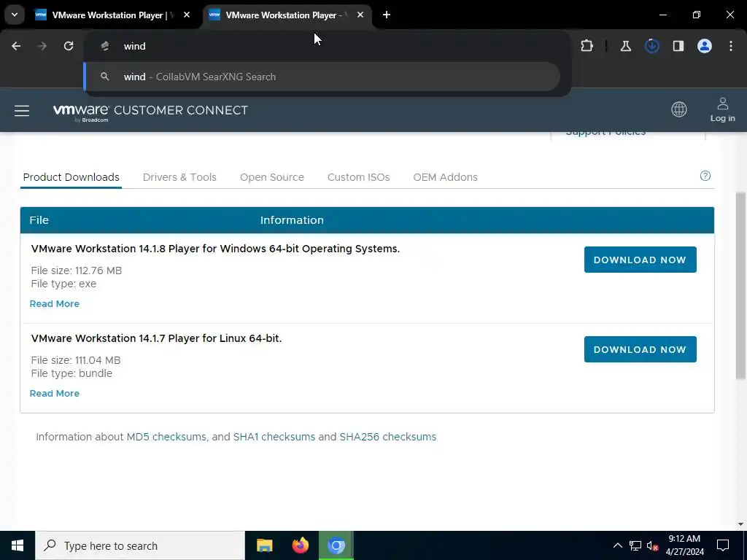The width and height of the screenshot is (747, 560).
Task: Open Firefox from taskbar
Action: [x=300, y=545]
